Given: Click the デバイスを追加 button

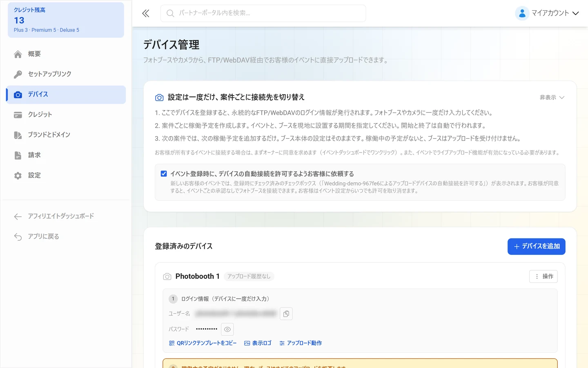Looking at the screenshot, I should (537, 247).
